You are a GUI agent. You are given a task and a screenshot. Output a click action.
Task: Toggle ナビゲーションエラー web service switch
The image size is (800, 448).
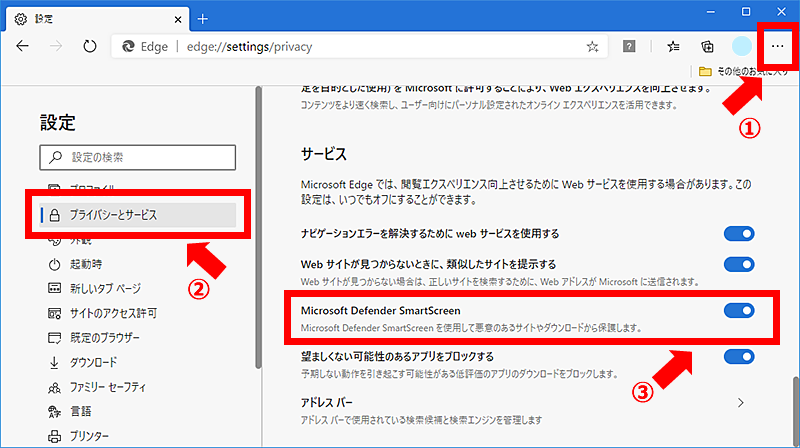click(739, 234)
